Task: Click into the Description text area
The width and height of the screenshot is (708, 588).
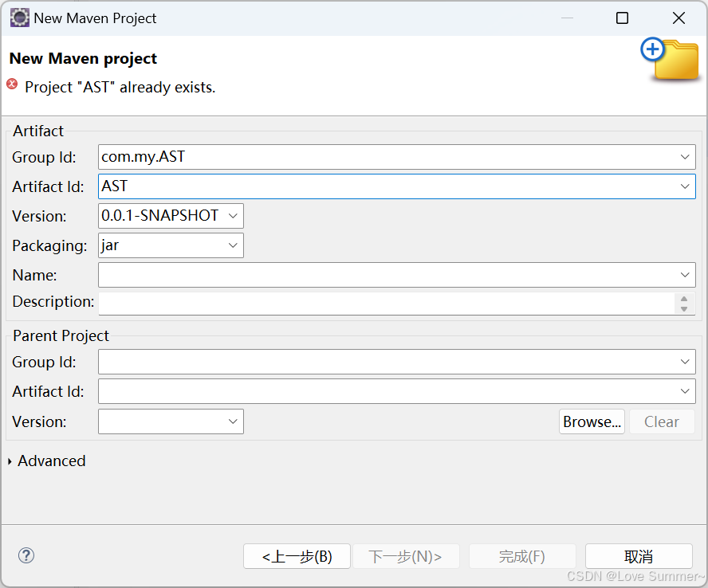Action: point(387,304)
